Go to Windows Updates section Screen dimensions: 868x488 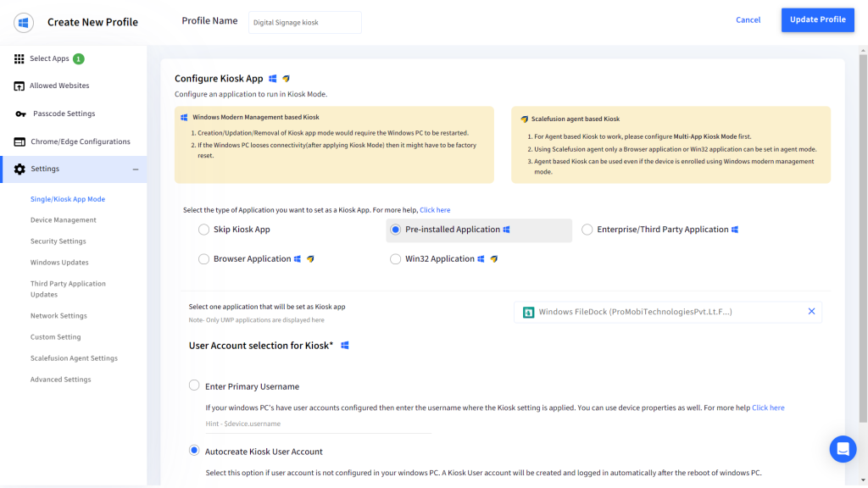pos(59,263)
